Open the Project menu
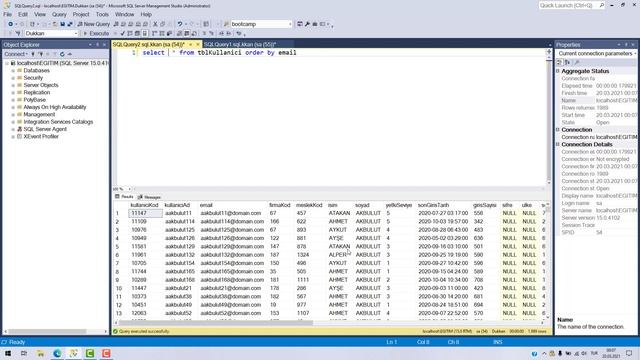 point(81,14)
